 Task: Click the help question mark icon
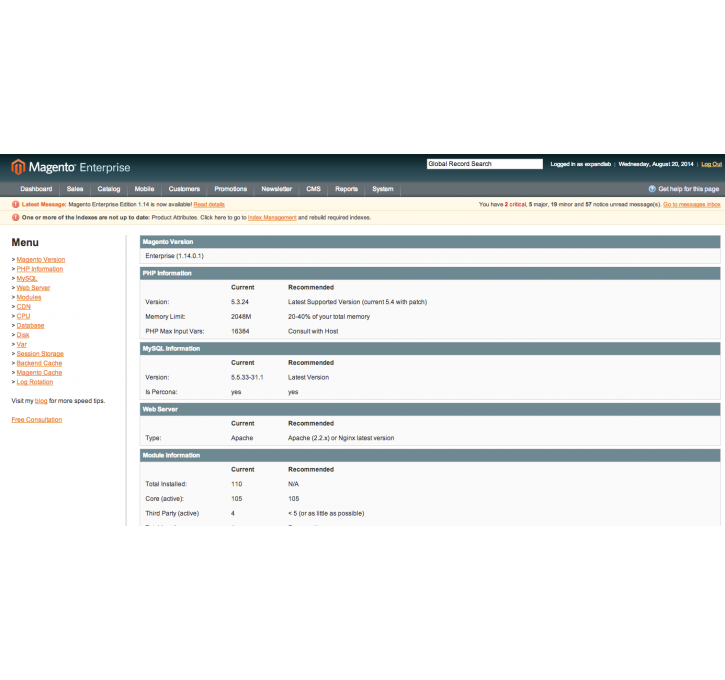[x=652, y=189]
